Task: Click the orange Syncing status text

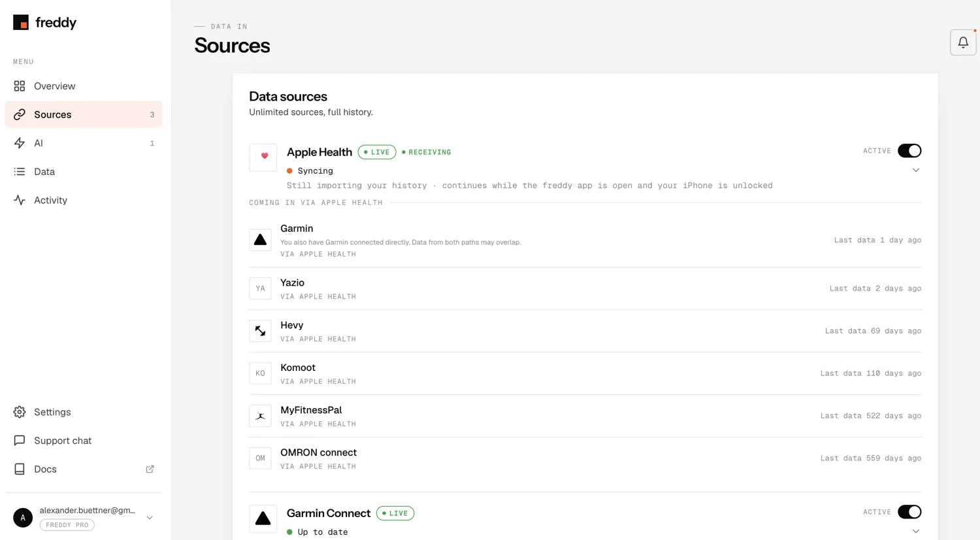Action: (315, 171)
